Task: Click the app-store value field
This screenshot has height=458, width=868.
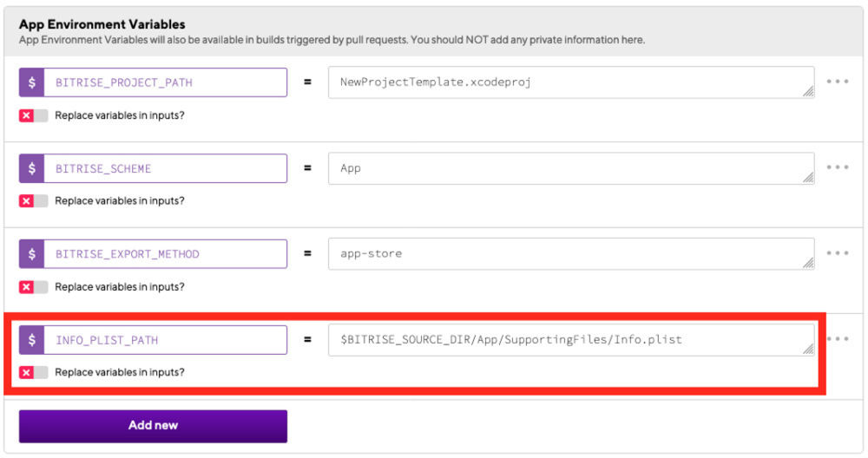Action: 571,254
